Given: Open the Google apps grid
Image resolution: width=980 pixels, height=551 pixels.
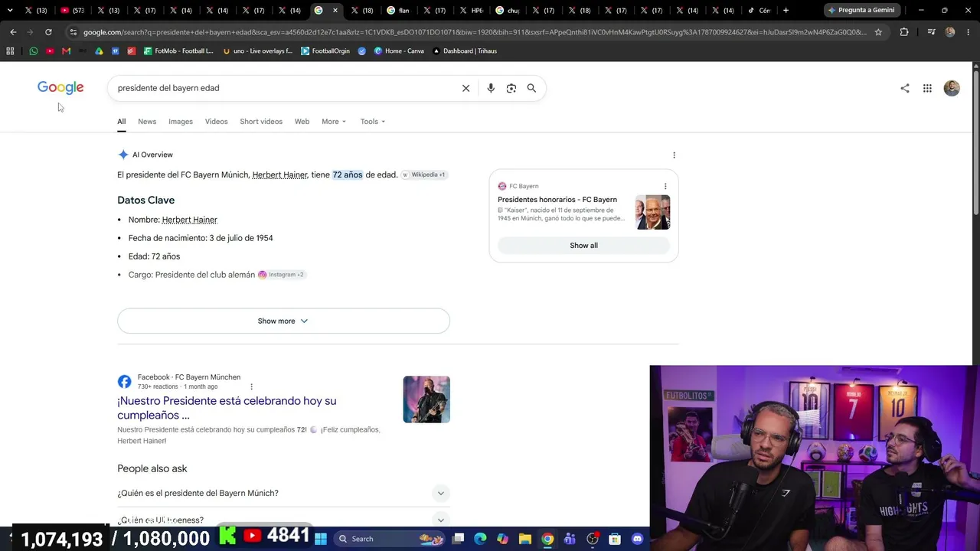Looking at the screenshot, I should (927, 88).
